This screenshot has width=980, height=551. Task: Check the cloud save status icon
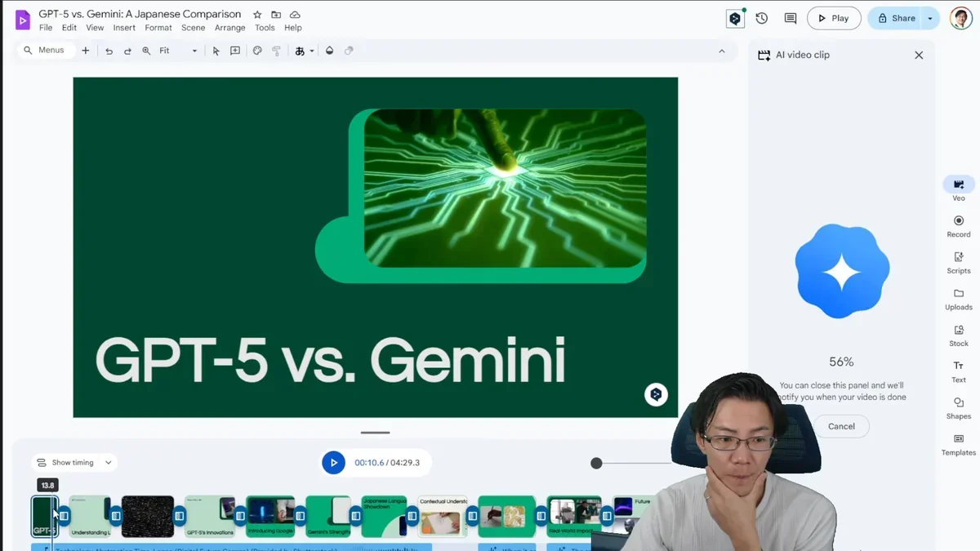pyautogui.click(x=295, y=15)
